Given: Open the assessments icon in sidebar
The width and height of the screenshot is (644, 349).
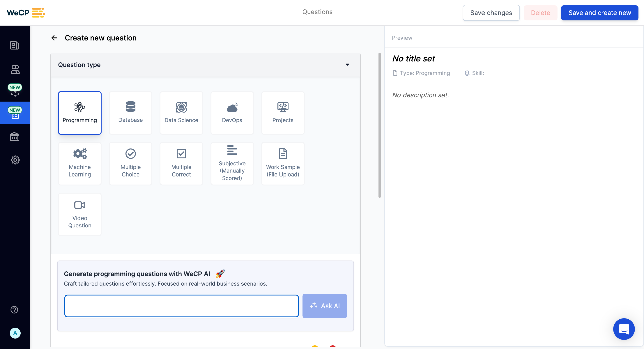Looking at the screenshot, I should 14,46.
